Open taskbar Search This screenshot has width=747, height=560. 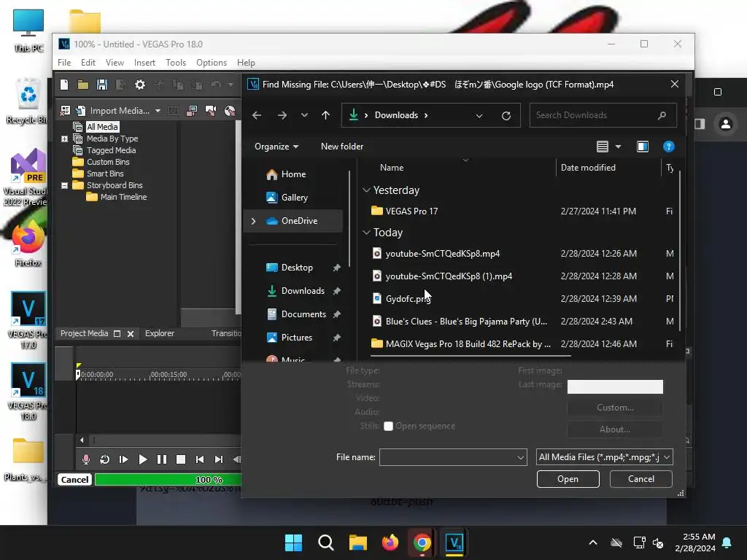[x=326, y=542]
